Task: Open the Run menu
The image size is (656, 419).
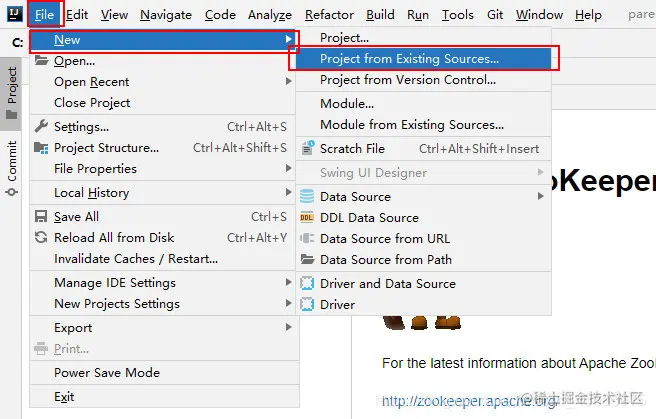Action: click(418, 15)
